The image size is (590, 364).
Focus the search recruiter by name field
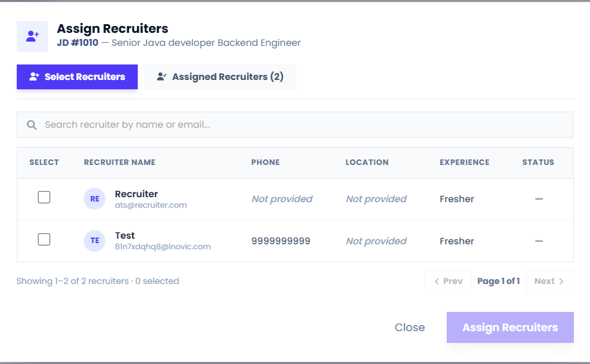coord(295,125)
